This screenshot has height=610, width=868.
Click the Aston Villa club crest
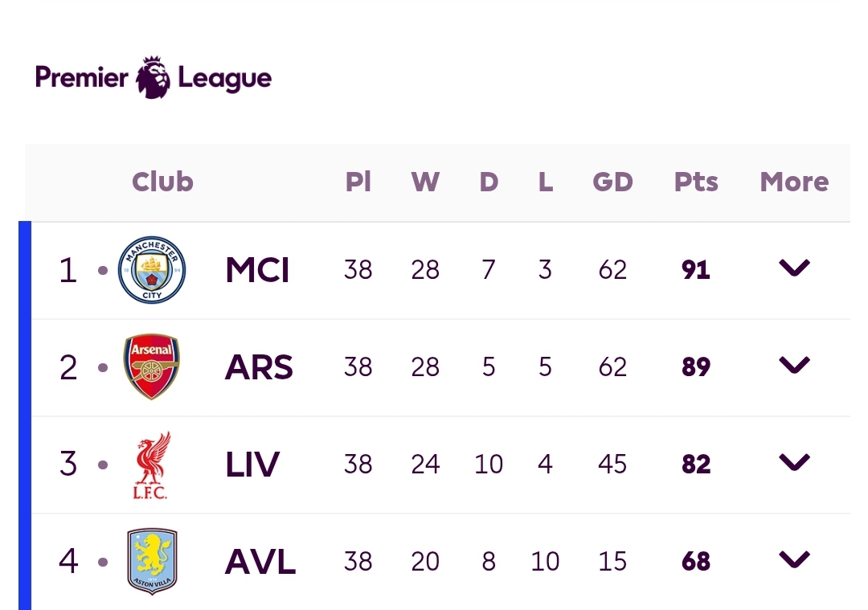(152, 561)
